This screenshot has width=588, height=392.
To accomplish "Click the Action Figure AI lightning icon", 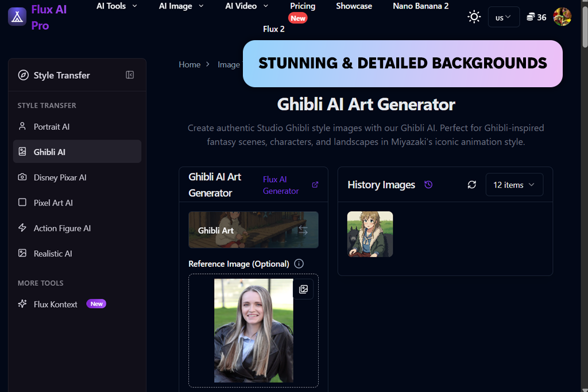I will tap(22, 228).
